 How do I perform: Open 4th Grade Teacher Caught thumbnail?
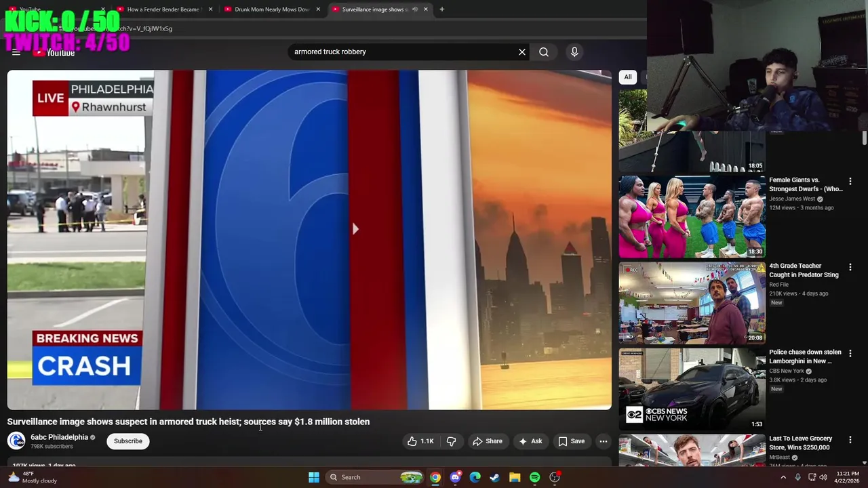coord(692,303)
